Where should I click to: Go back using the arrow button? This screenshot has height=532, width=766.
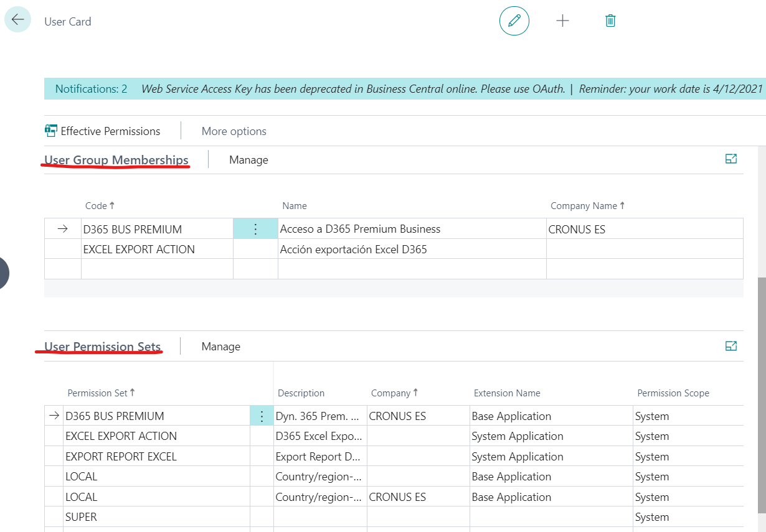(17, 20)
